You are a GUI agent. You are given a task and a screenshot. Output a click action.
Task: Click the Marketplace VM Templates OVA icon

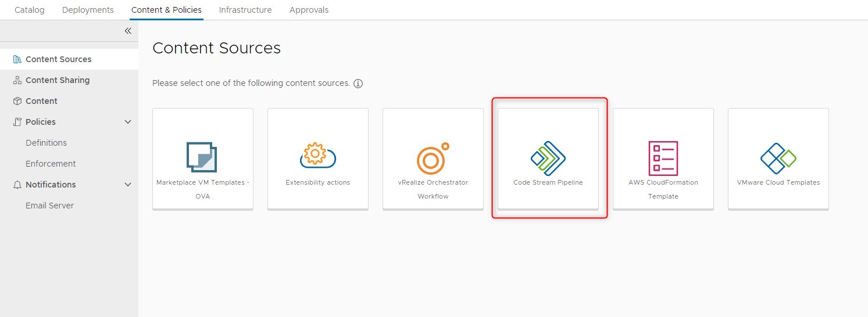pyautogui.click(x=202, y=157)
